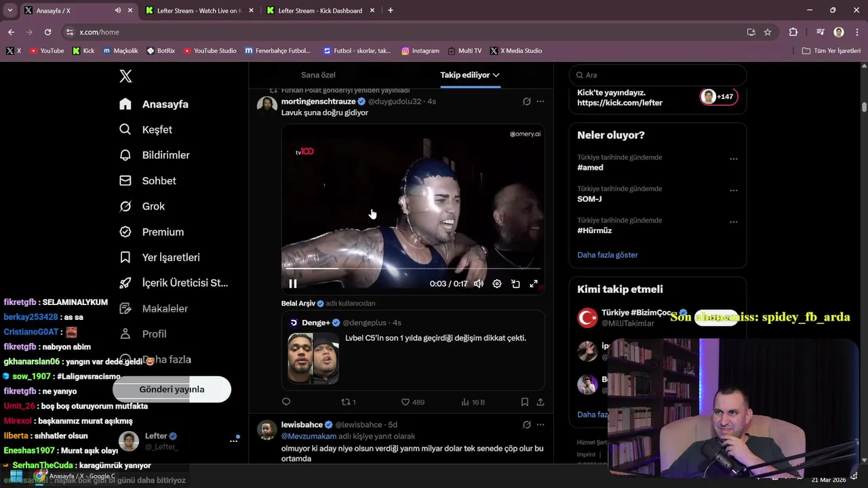The image size is (868, 488).
Task: Open Grok from the sidebar
Action: (142, 206)
